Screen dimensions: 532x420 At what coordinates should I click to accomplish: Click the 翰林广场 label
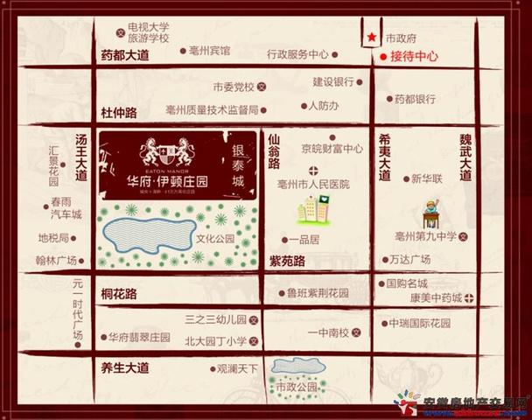[x=56, y=261]
